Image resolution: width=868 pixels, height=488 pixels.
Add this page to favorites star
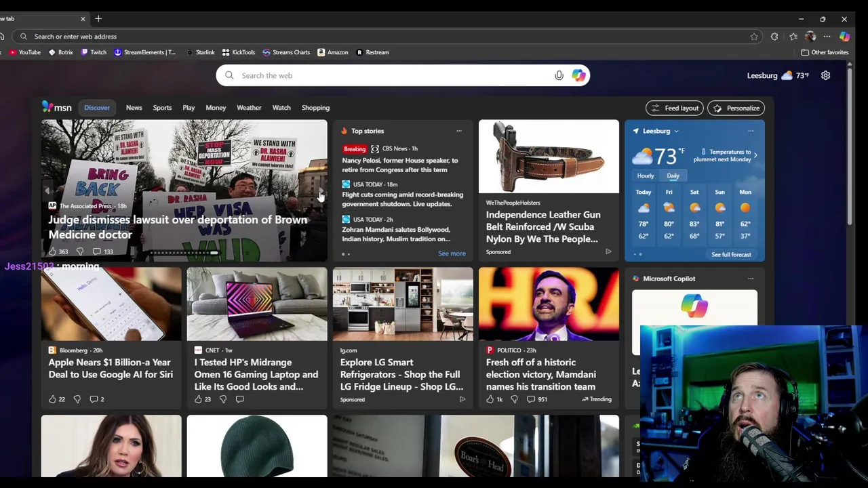[754, 37]
